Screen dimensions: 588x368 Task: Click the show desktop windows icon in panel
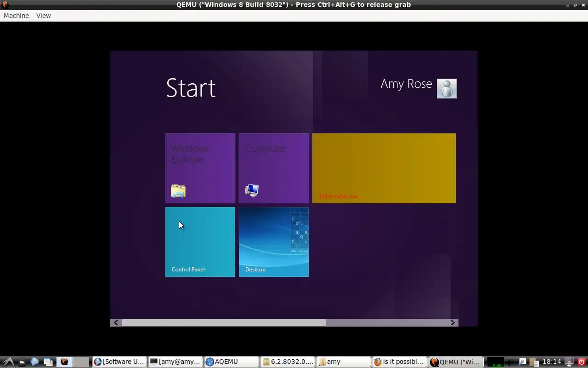(48, 362)
